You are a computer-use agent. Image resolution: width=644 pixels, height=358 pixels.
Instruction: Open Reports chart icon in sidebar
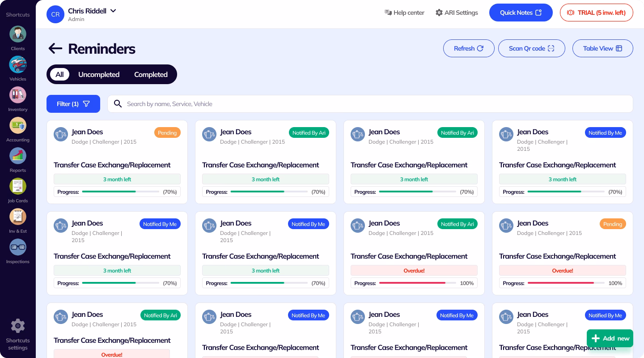pyautogui.click(x=18, y=156)
